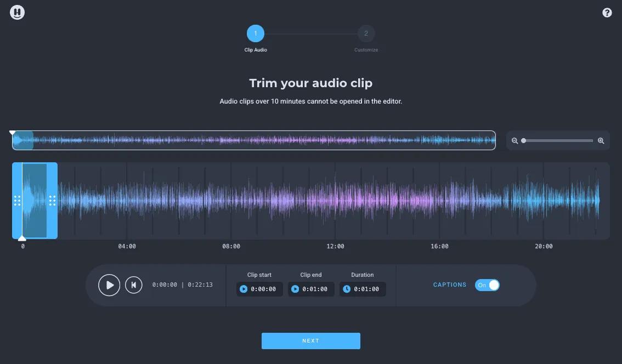Skip back to clip start
This screenshot has height=364, width=622.
pos(134,285)
